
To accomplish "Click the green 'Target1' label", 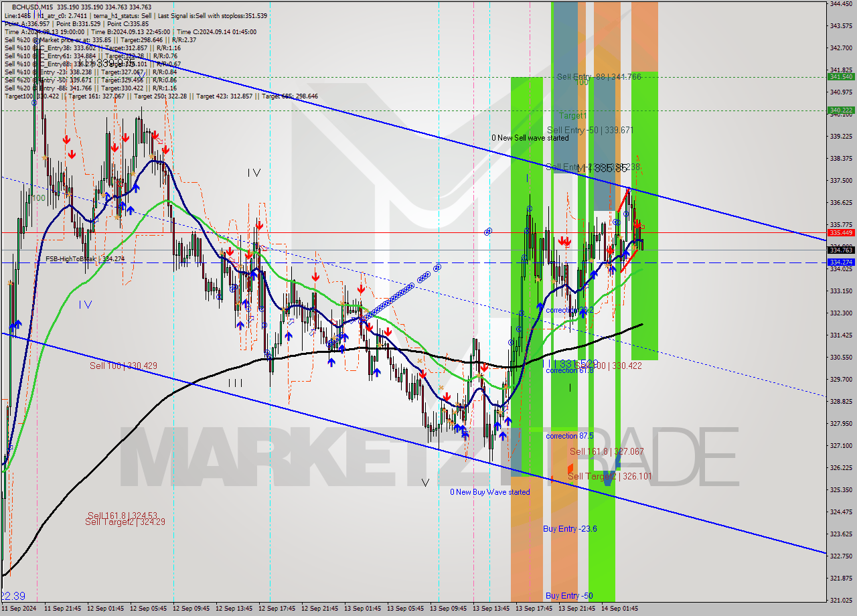I will (572, 116).
